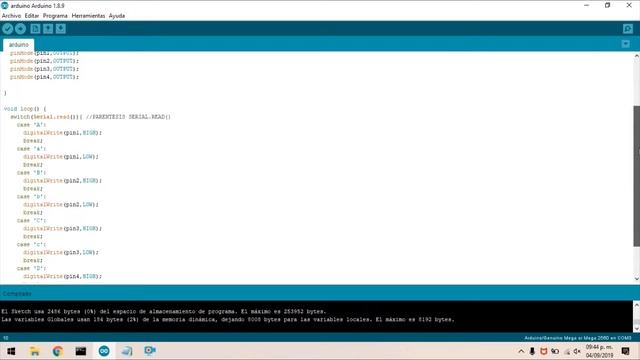Click the line pinMode(pin4,OUTPUT);
The width and height of the screenshot is (640, 360).
tap(44, 77)
